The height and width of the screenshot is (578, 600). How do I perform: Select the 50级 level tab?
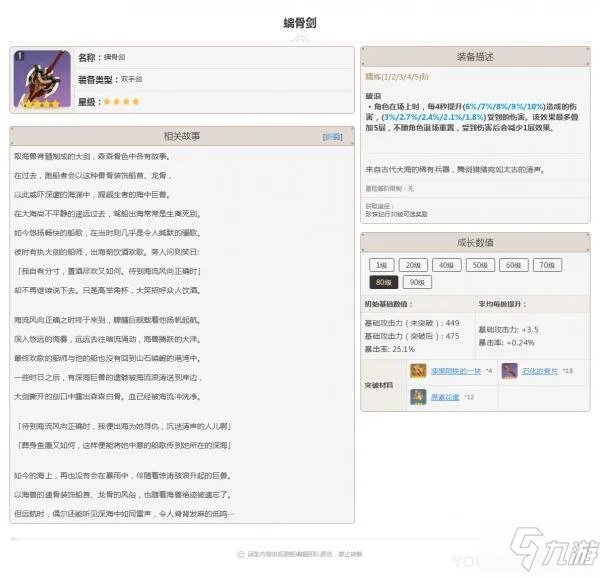click(480, 265)
